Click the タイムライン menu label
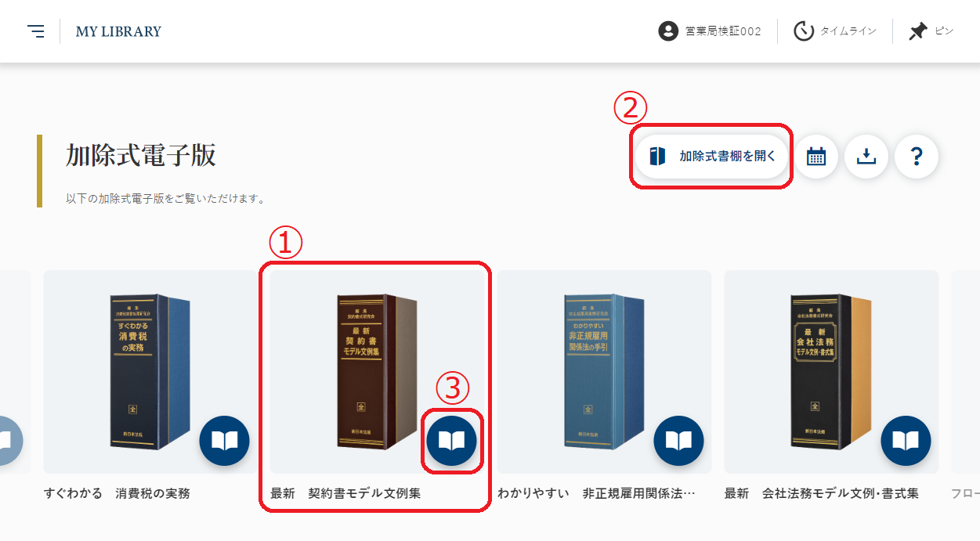 tap(848, 31)
